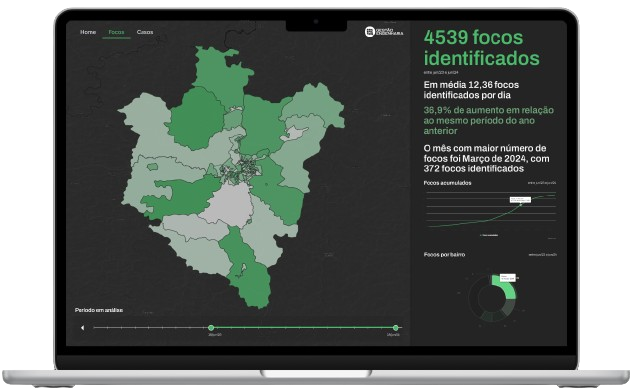Click the '4539 focos identificados' headline
The image size is (636, 392).
(481, 47)
